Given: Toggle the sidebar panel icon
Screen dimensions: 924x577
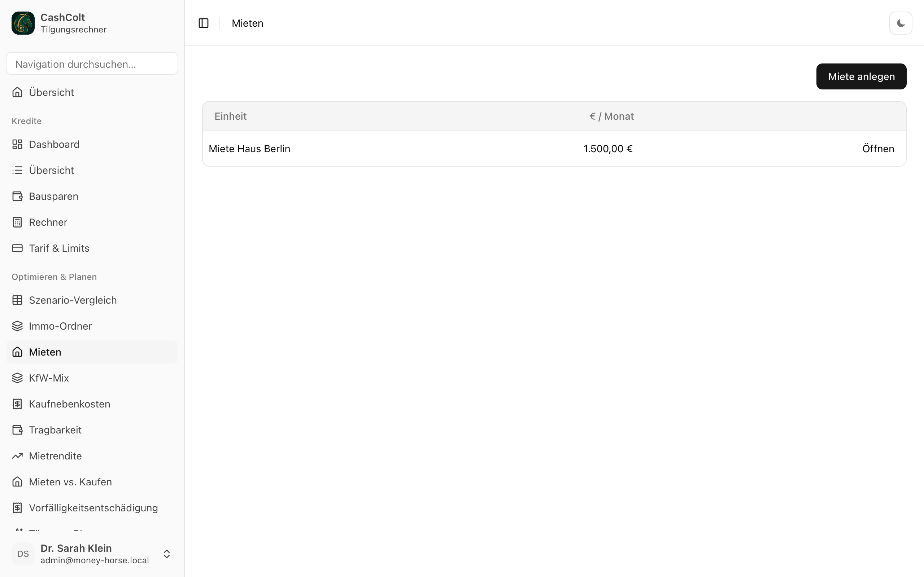Looking at the screenshot, I should 204,23.
